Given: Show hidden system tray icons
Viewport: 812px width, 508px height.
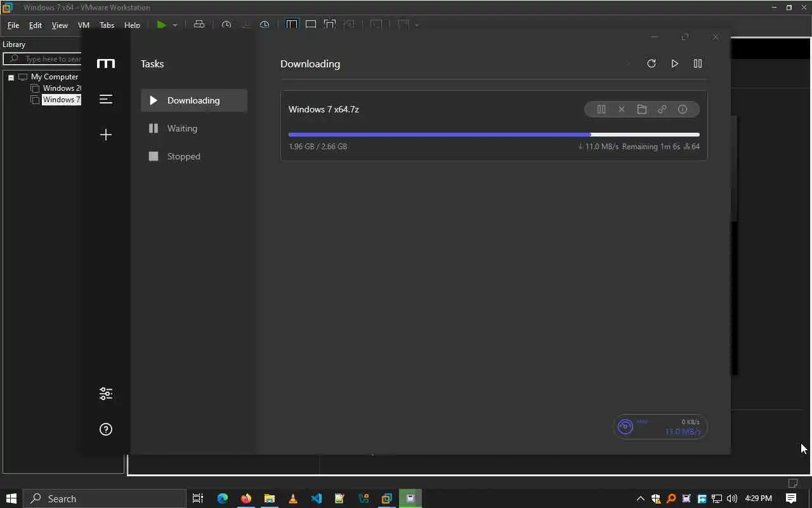Looking at the screenshot, I should click(640, 498).
